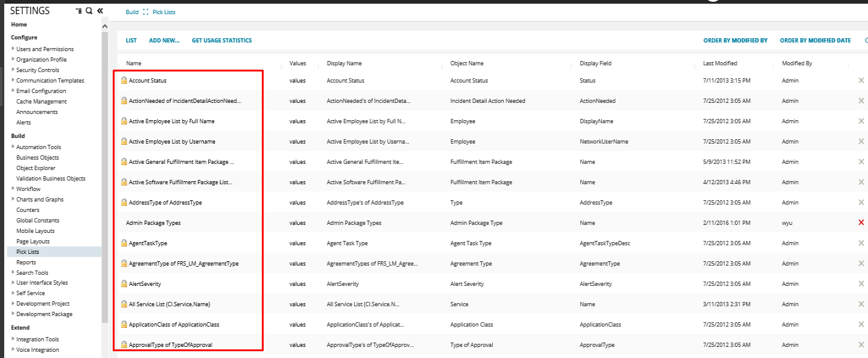Click the search icon in the Settings header
This screenshot has height=358, width=868.
click(89, 11)
